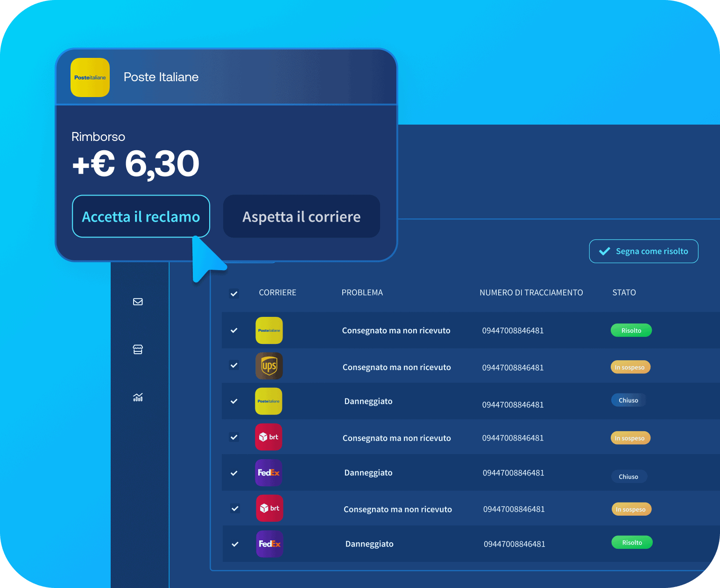Click Consegnato ma non ricevuto in the UPS row
The height and width of the screenshot is (588, 720).
click(x=397, y=367)
